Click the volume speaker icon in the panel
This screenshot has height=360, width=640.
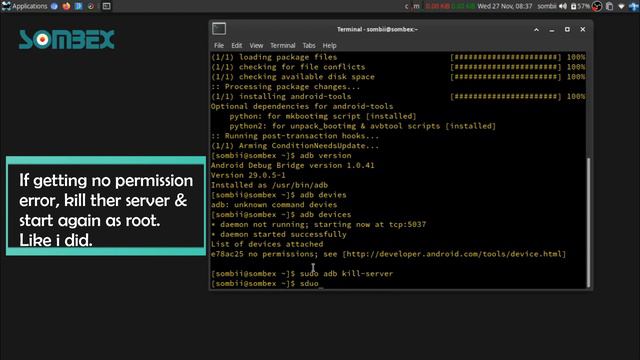point(563,6)
